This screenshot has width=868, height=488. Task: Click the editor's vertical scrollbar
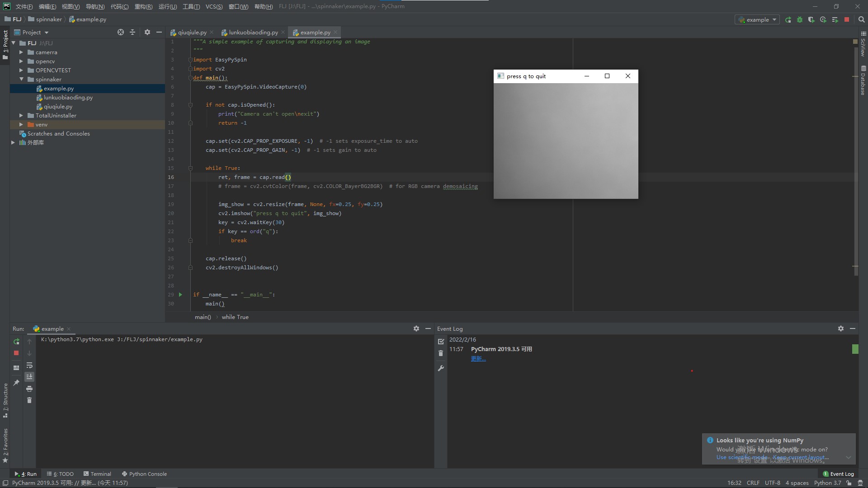pyautogui.click(x=856, y=158)
